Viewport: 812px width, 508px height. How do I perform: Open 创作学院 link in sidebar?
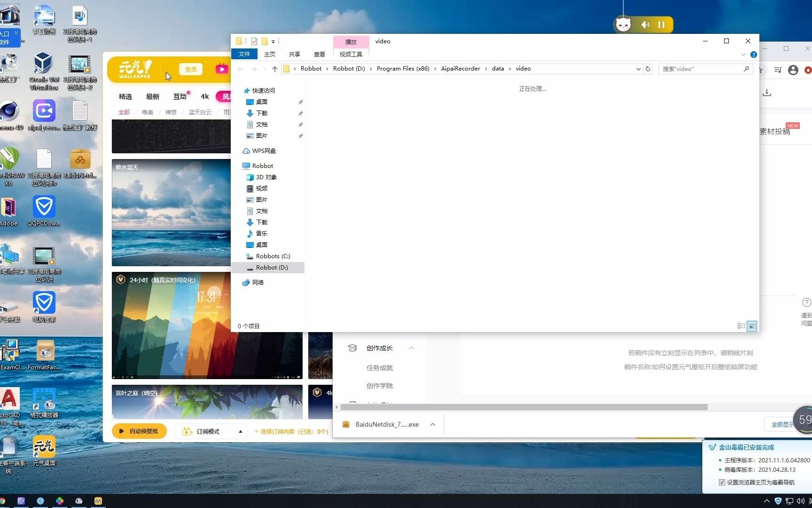[x=380, y=386]
